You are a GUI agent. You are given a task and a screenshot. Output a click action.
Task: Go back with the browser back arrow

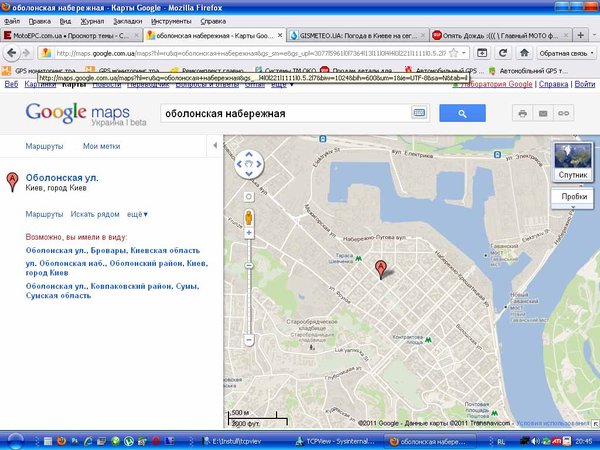pyautogui.click(x=11, y=53)
